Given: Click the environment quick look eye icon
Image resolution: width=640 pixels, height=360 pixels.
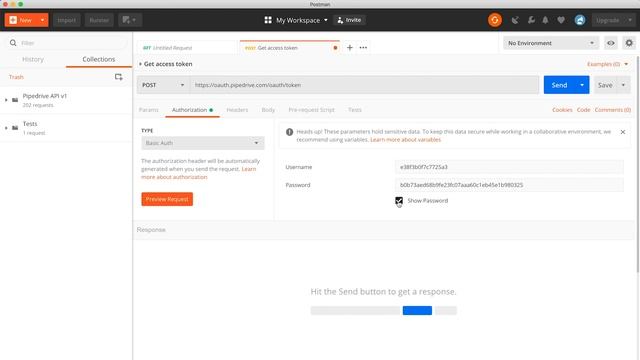Looking at the screenshot, I should coord(611,43).
